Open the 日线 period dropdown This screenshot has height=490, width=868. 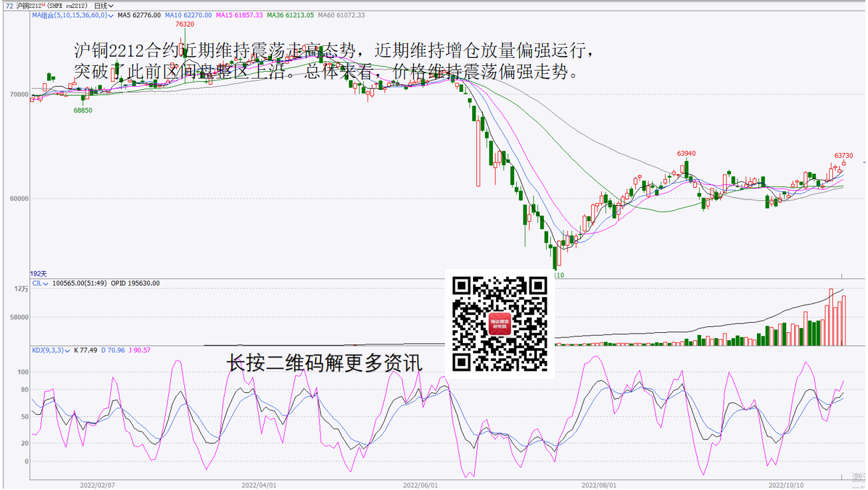[104, 6]
